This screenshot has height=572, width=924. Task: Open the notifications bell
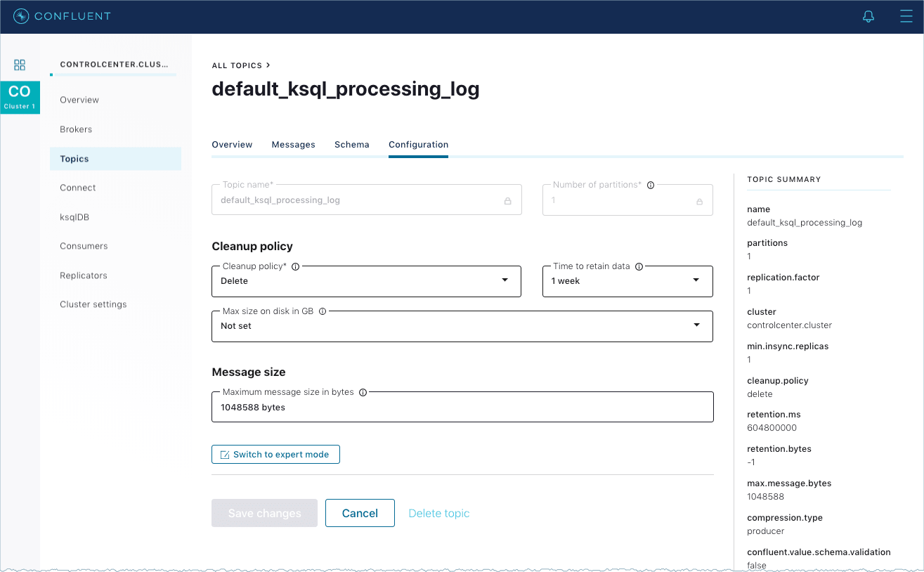click(868, 16)
